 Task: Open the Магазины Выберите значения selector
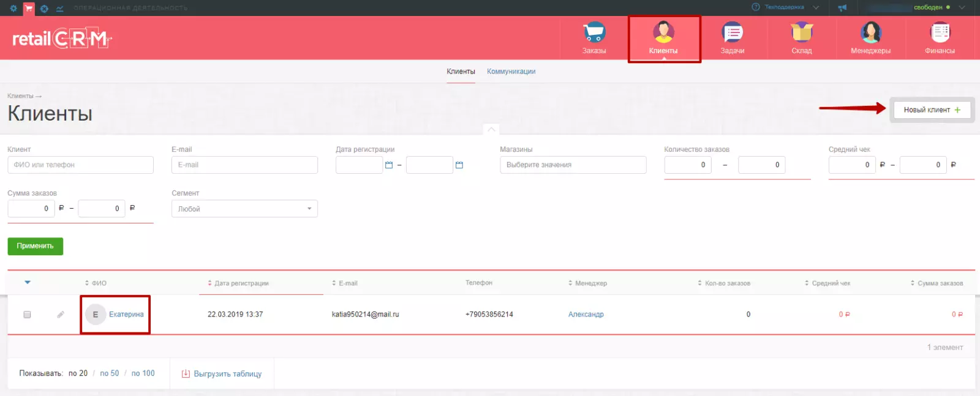click(x=573, y=165)
